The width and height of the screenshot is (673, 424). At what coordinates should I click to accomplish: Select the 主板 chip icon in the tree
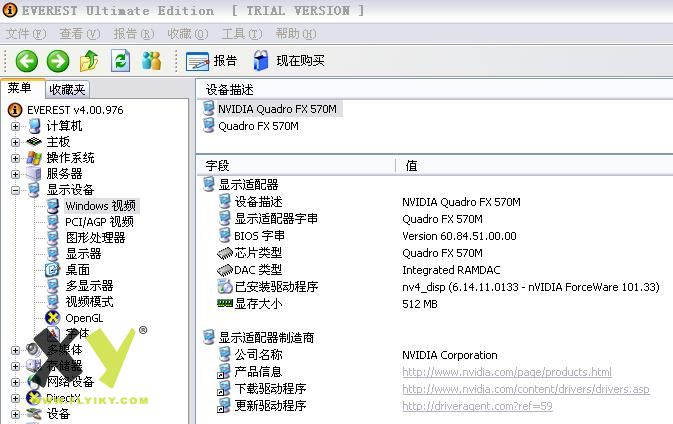pos(34,142)
